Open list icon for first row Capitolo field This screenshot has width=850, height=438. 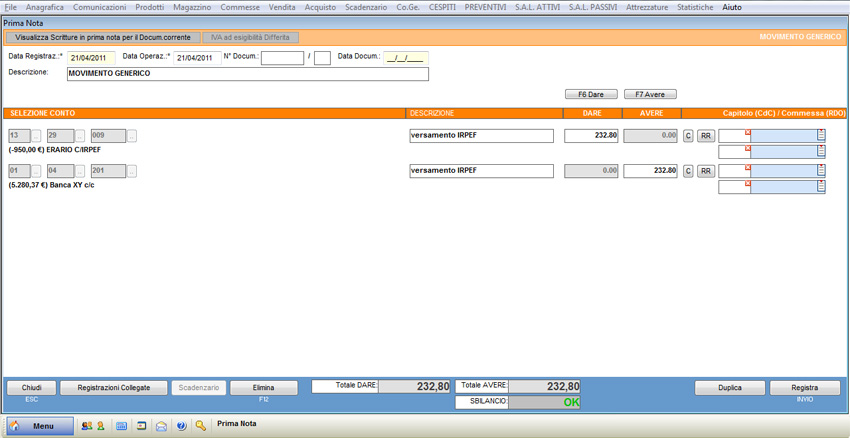coord(821,136)
